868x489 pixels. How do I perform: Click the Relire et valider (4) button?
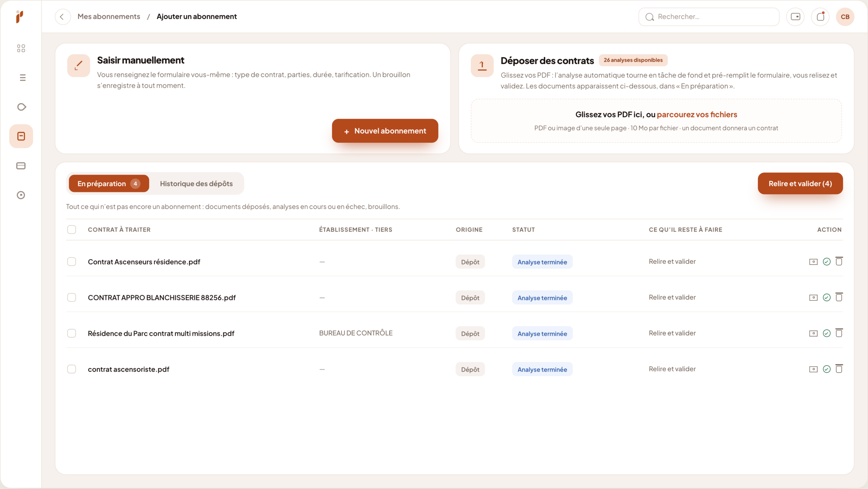click(x=800, y=183)
